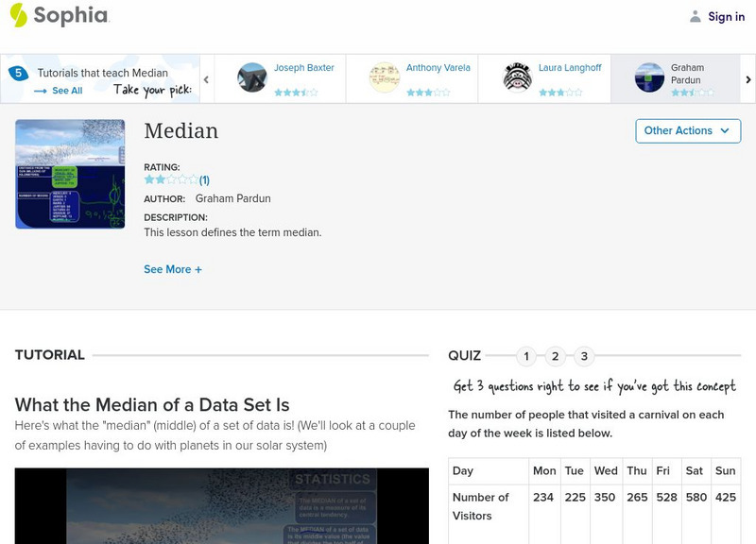Click the Mon column header in quiz table
Image resolution: width=756 pixels, height=544 pixels.
[544, 470]
